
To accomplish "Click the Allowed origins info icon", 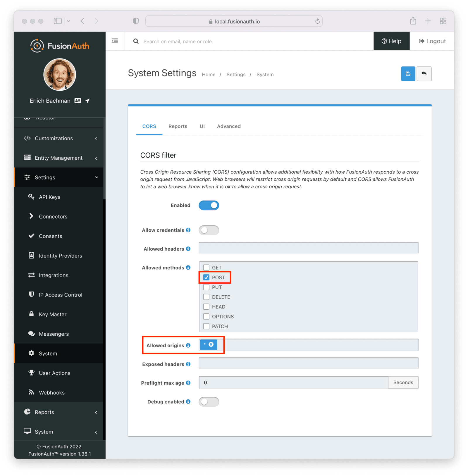I will (x=188, y=345).
